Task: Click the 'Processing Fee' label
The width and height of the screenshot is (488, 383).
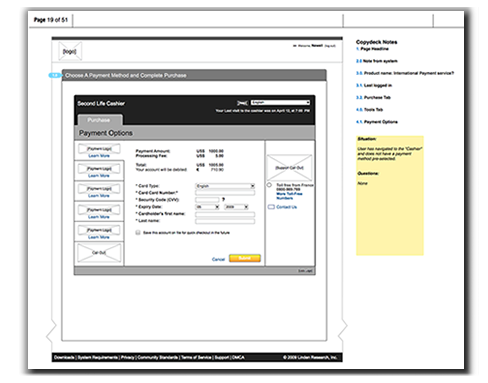Action: point(151,156)
